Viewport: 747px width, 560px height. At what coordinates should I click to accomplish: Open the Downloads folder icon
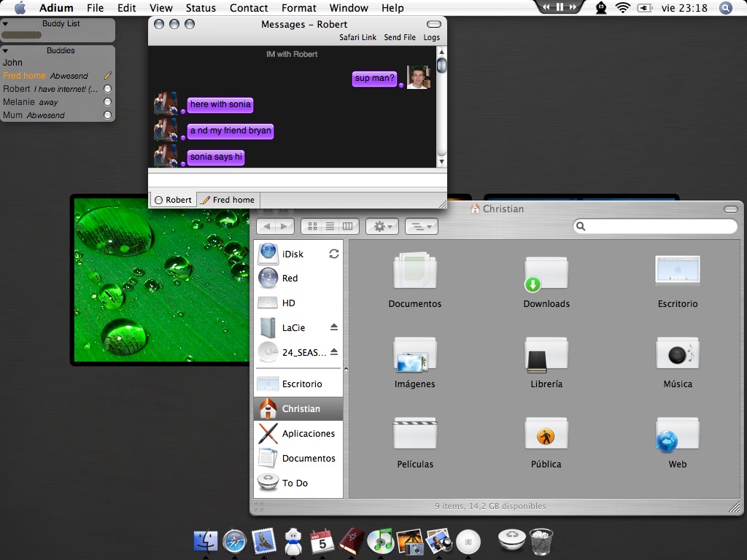point(546,273)
